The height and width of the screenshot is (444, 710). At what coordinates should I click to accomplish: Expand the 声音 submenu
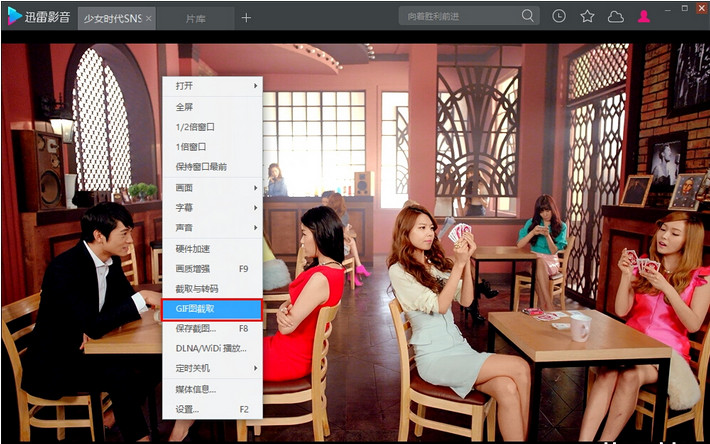(212, 227)
